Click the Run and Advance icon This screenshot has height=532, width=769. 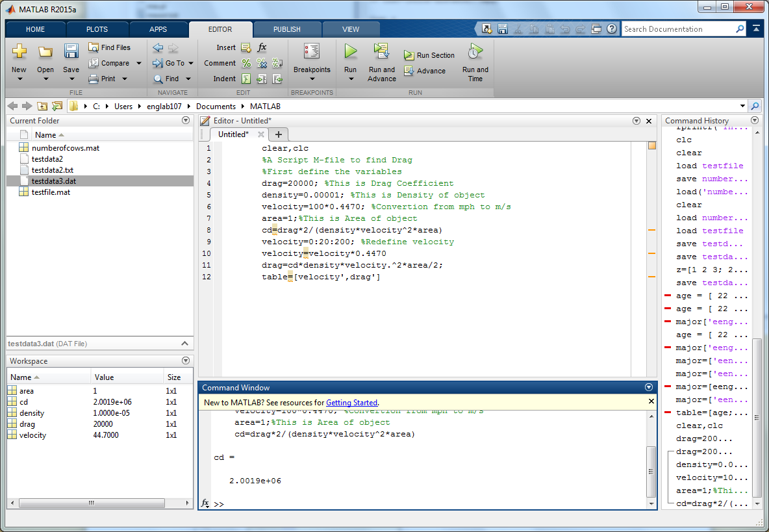click(381, 51)
